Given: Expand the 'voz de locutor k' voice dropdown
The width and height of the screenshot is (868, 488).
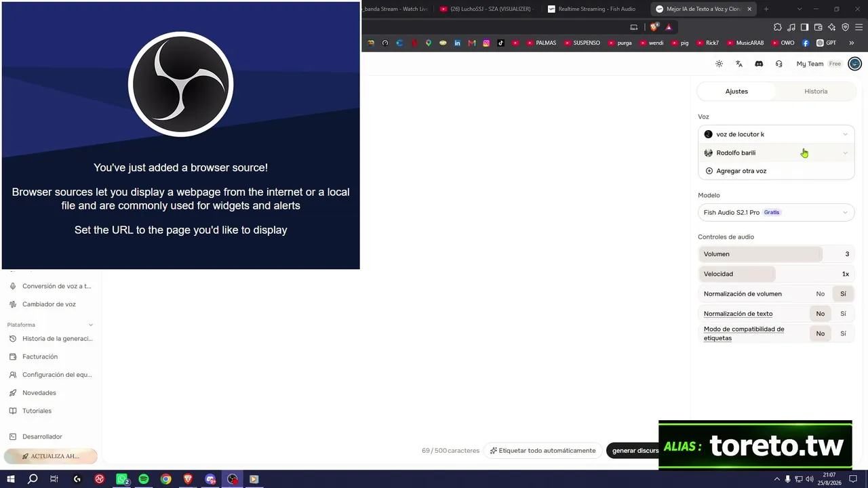Looking at the screenshot, I should coord(776,134).
